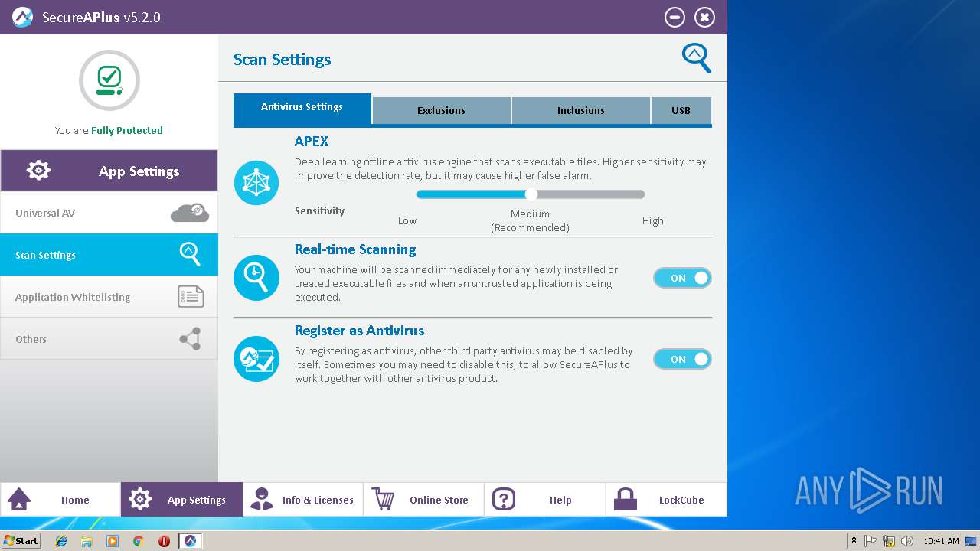
Task: Click the 'You are Fully Protected' status text
Action: pos(109,130)
